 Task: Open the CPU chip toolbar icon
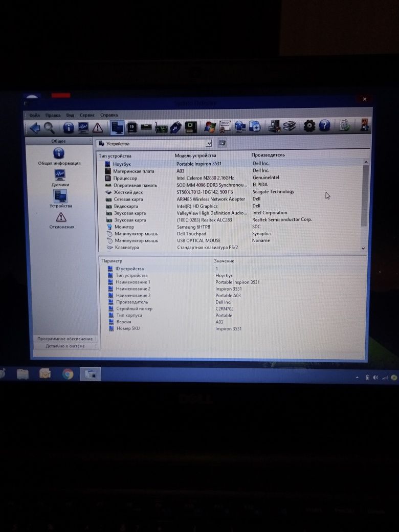(x=131, y=127)
